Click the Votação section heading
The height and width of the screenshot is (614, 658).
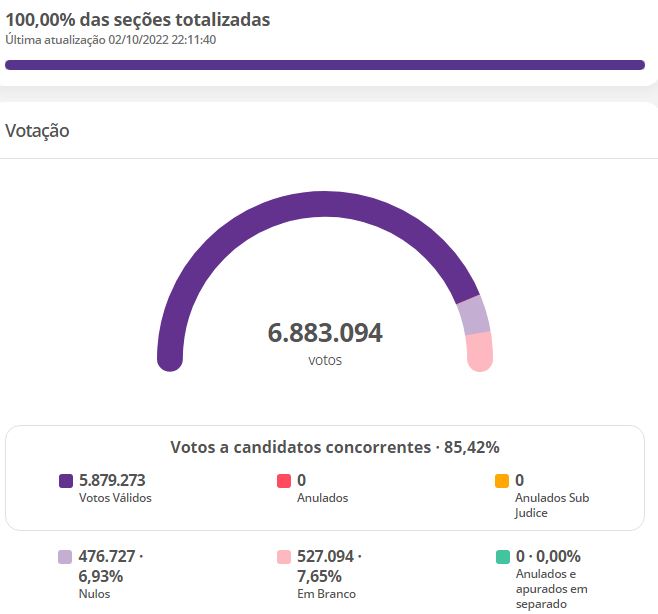click(37, 131)
